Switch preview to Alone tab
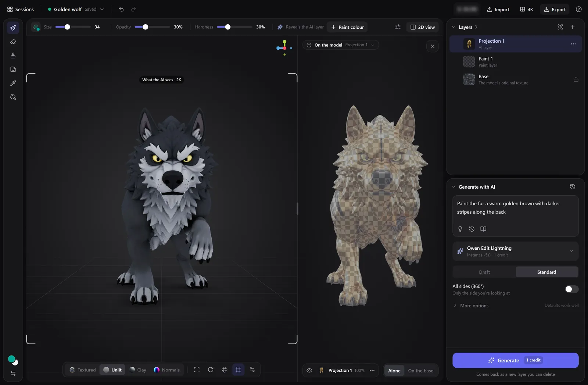 pos(394,371)
